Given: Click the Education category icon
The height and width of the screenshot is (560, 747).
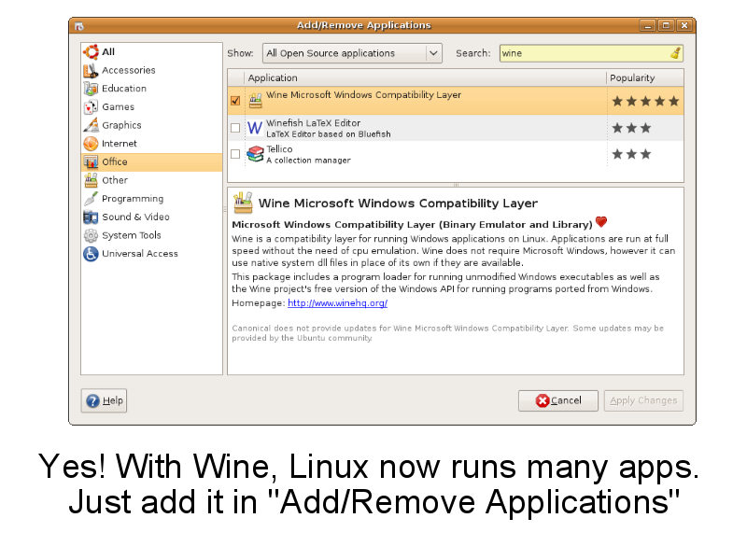Looking at the screenshot, I should pyautogui.click(x=91, y=89).
